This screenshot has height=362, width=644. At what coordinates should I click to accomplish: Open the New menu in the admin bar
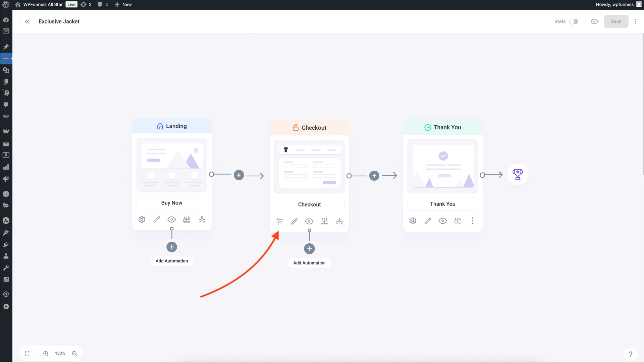tap(123, 4)
